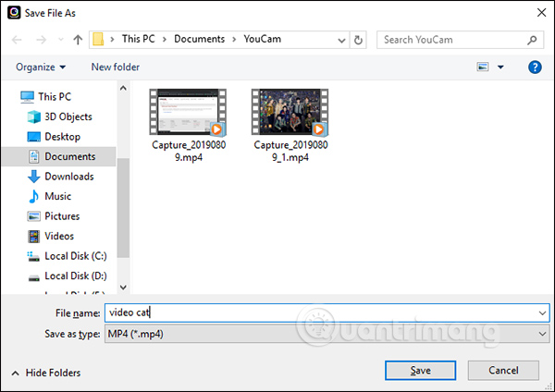Open the Save as type combo box

pos(327,334)
